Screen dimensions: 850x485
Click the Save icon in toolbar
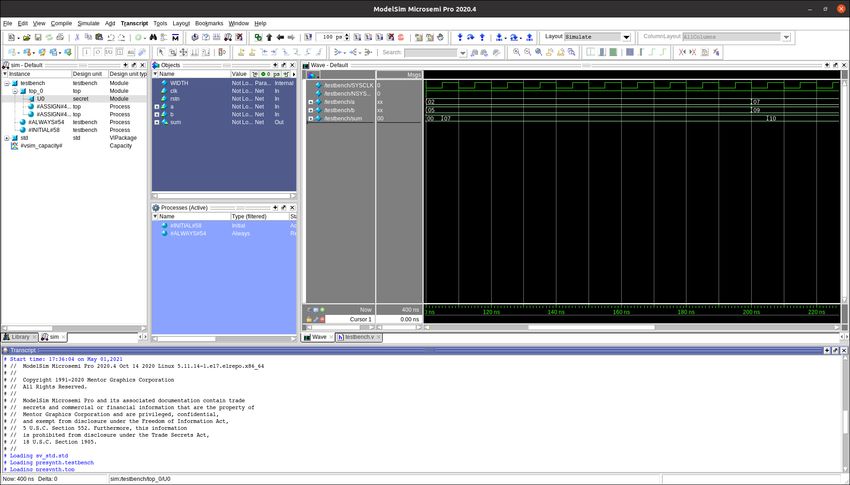pos(38,37)
